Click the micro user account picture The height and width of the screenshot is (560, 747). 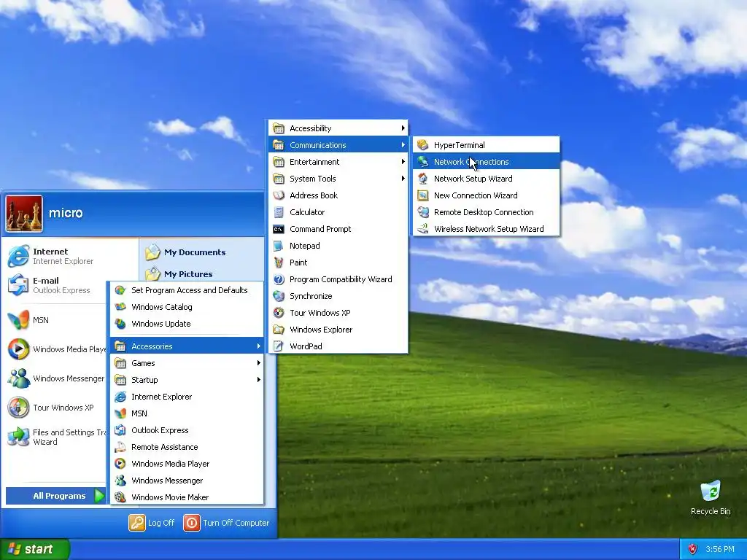tap(24, 214)
